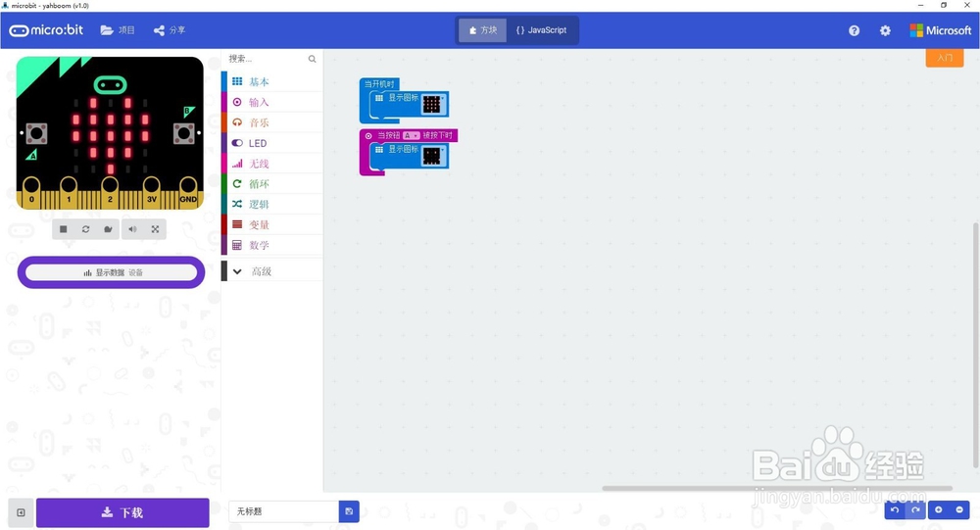
Task: Open the 变量 variables block category
Action: (272, 224)
